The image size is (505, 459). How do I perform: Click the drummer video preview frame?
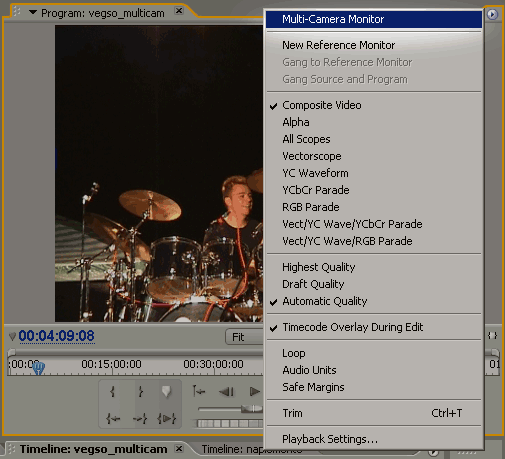coord(159,174)
